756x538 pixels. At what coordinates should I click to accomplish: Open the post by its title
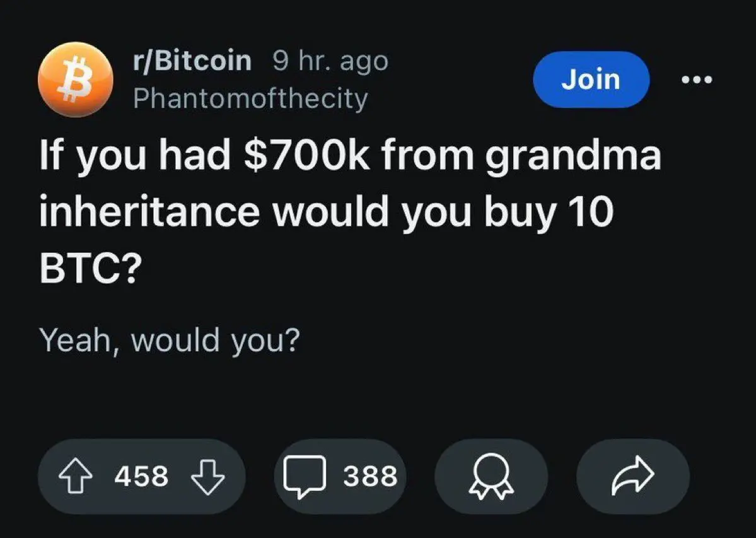pos(350,213)
